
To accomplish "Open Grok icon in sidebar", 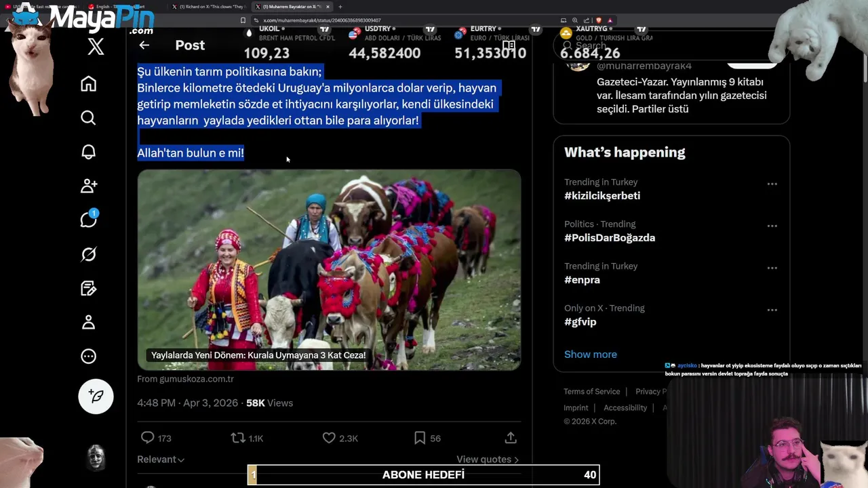I will pyautogui.click(x=88, y=254).
